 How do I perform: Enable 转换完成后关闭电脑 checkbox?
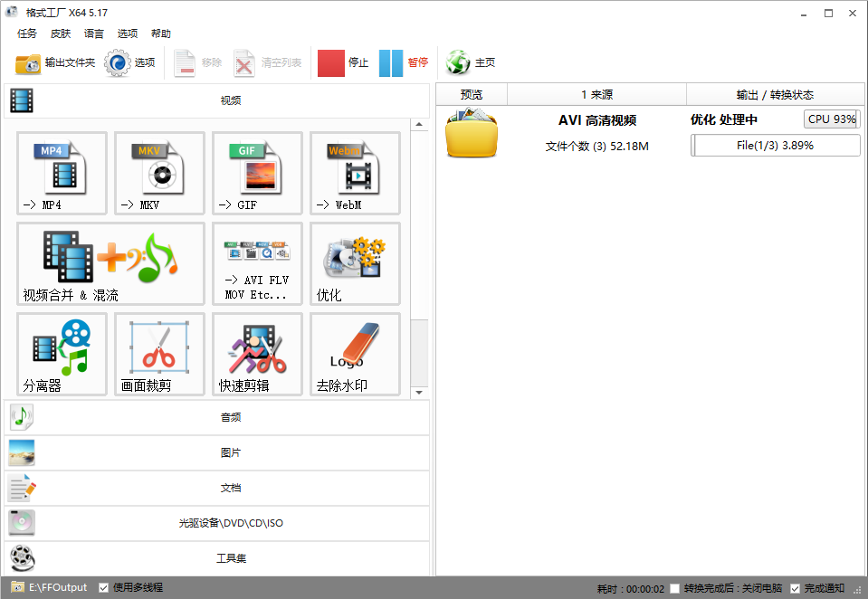[675, 588]
